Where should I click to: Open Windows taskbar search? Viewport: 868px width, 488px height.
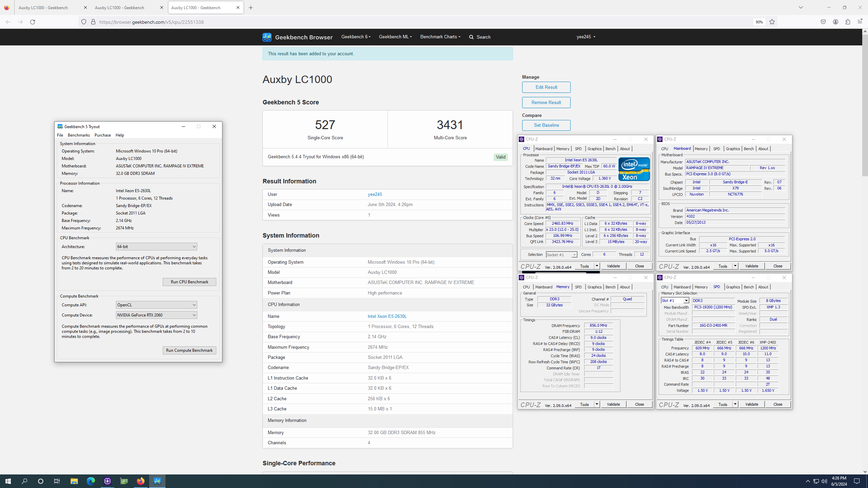[x=24, y=481]
